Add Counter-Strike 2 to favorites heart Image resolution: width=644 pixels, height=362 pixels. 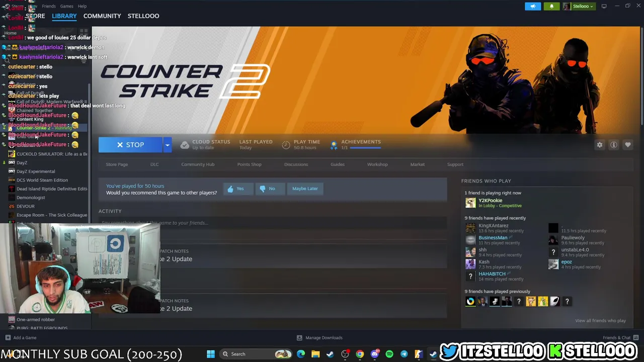click(x=628, y=145)
